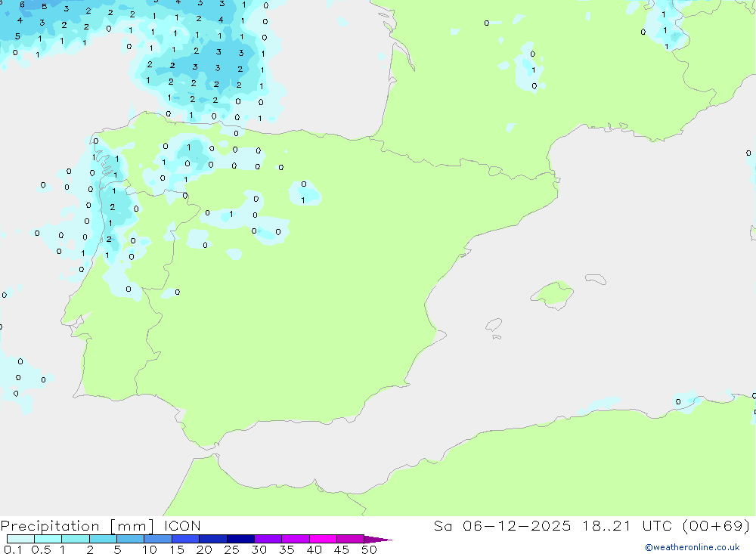The width and height of the screenshot is (756, 554).
Task: Select the 5–10 mm legend color swatch
Action: [131, 539]
